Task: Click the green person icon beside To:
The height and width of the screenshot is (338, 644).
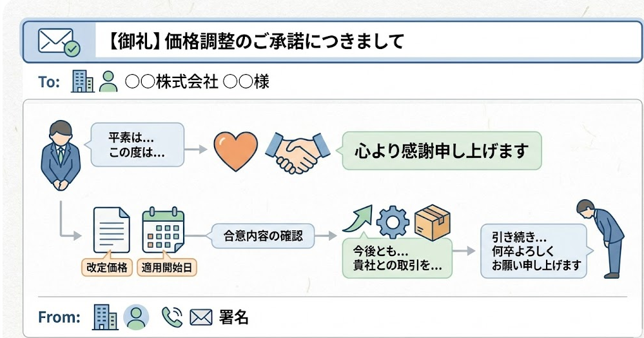Action: [109, 82]
